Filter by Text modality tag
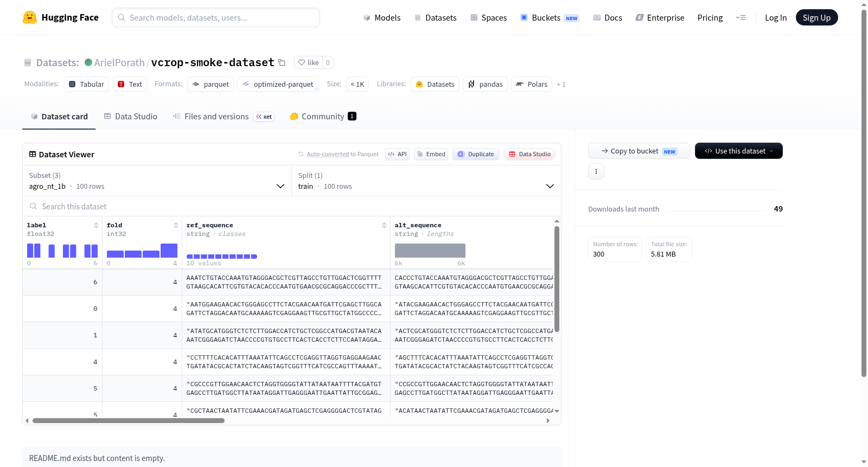 click(x=130, y=84)
